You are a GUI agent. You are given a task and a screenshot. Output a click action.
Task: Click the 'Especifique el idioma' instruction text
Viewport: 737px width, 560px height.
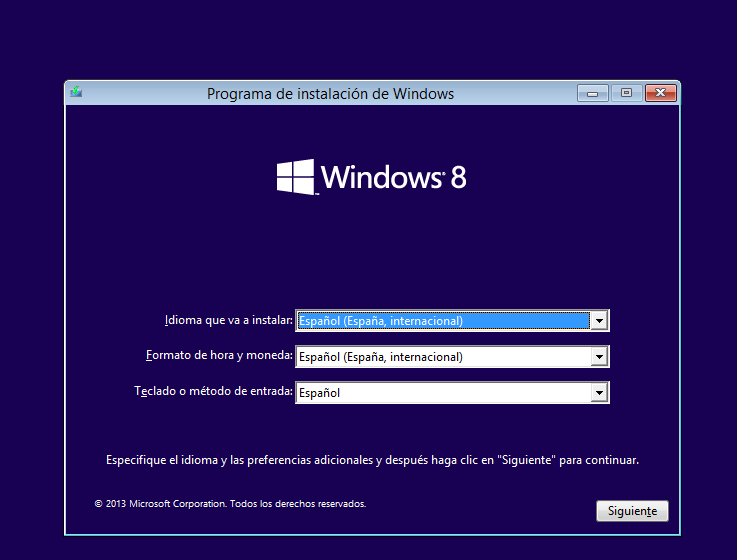[372, 460]
